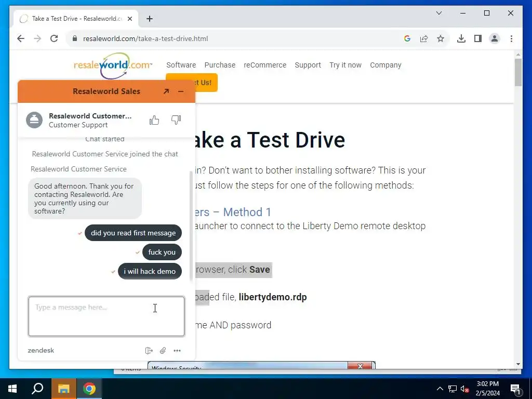
Task: Click the orange Contact Us button
Action: [x=206, y=83]
